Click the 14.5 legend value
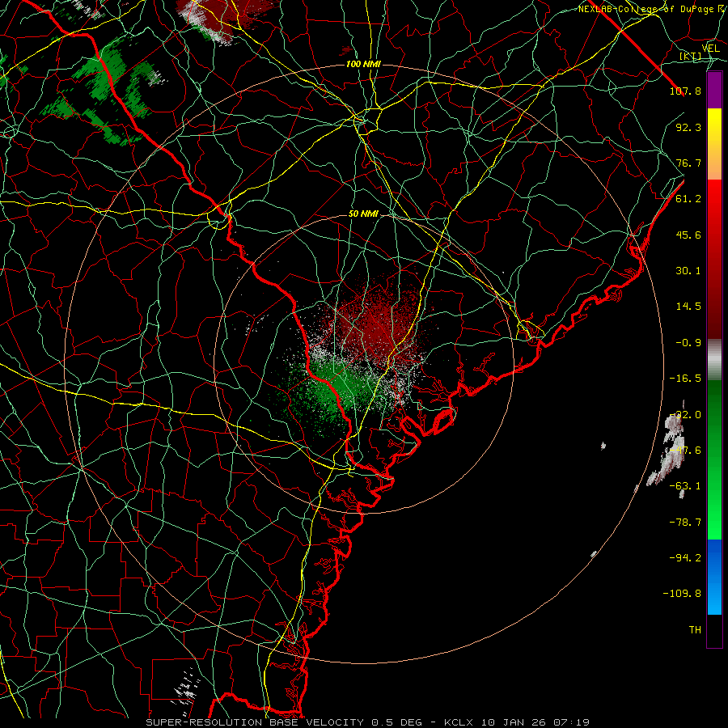This screenshot has height=728, width=728. 688,307
